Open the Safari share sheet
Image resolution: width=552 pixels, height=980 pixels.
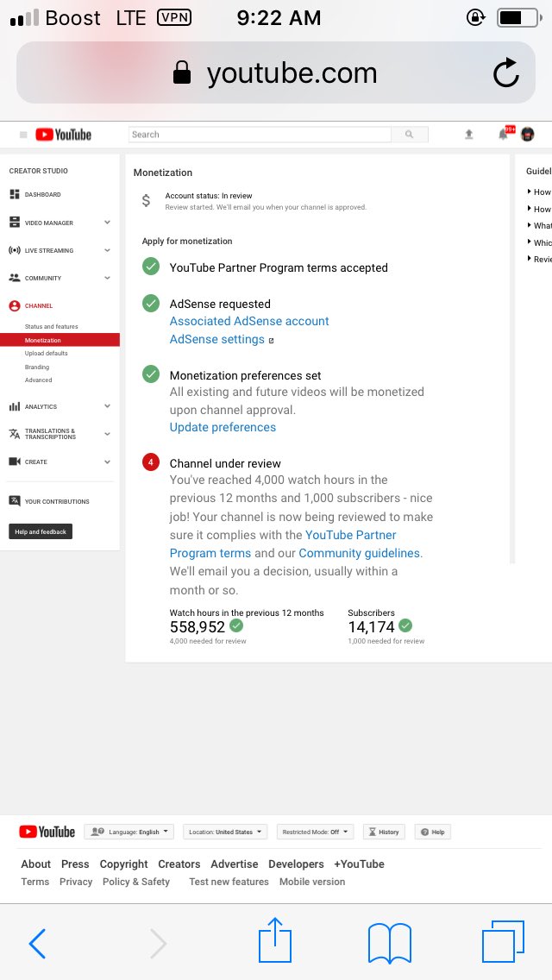(275, 939)
